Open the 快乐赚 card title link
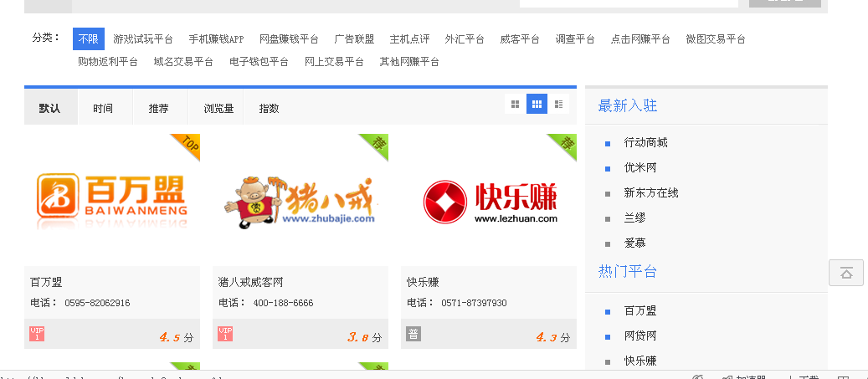 pos(423,282)
